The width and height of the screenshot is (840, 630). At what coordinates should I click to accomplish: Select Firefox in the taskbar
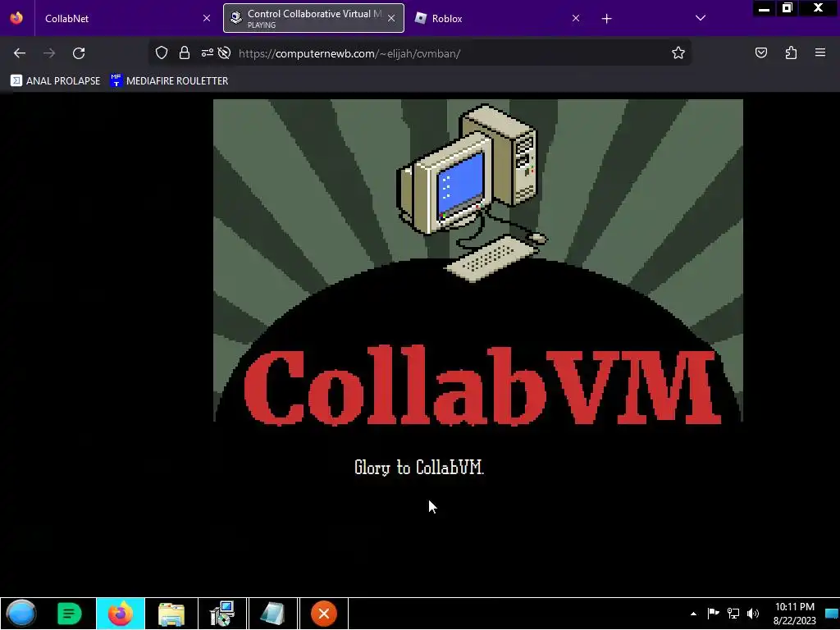pos(121,614)
